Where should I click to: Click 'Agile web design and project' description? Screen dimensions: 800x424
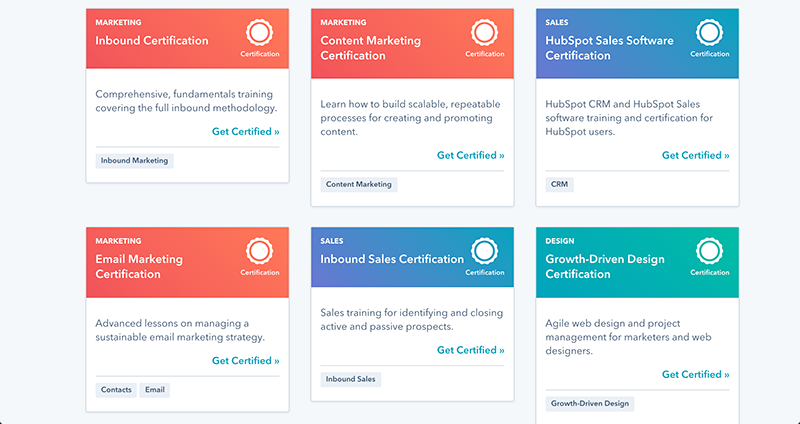(629, 337)
